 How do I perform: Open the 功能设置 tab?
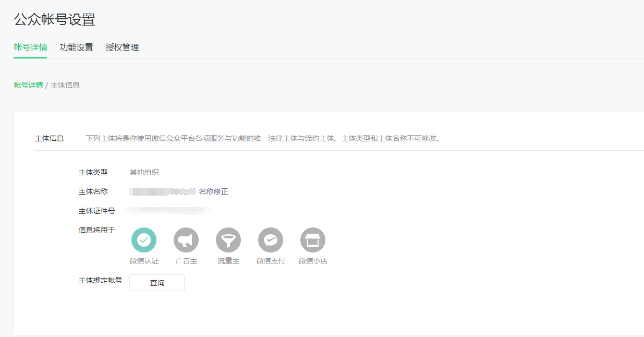tap(77, 47)
